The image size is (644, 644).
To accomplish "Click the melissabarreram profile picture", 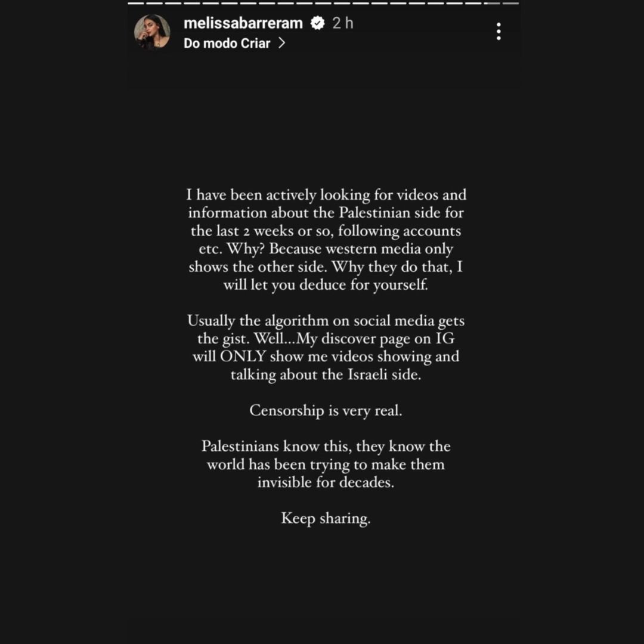I will [x=152, y=32].
